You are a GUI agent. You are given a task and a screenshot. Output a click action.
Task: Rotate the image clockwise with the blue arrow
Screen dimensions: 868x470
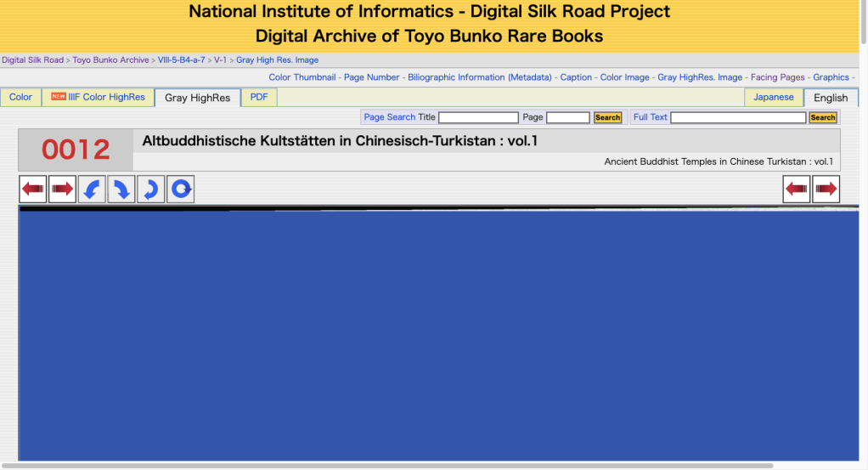[121, 189]
